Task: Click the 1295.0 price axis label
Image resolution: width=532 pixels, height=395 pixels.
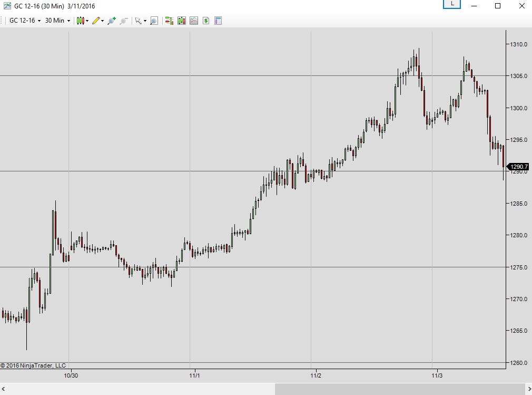Action: (x=519, y=140)
